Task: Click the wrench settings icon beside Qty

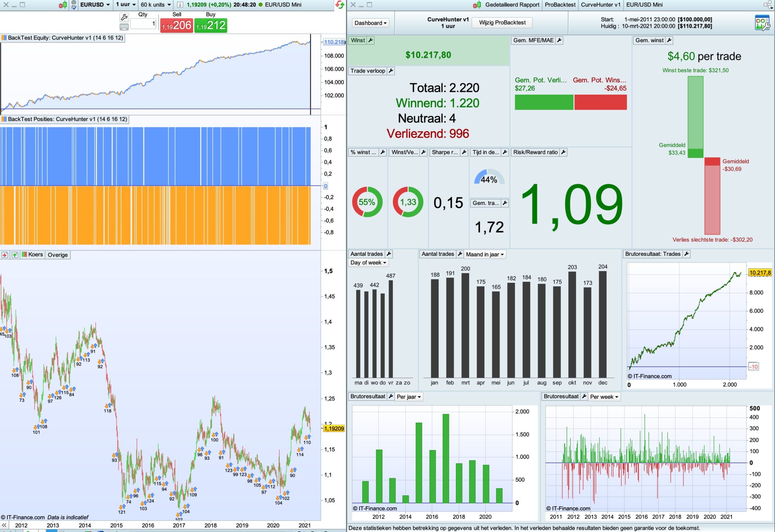Action: pos(124,17)
